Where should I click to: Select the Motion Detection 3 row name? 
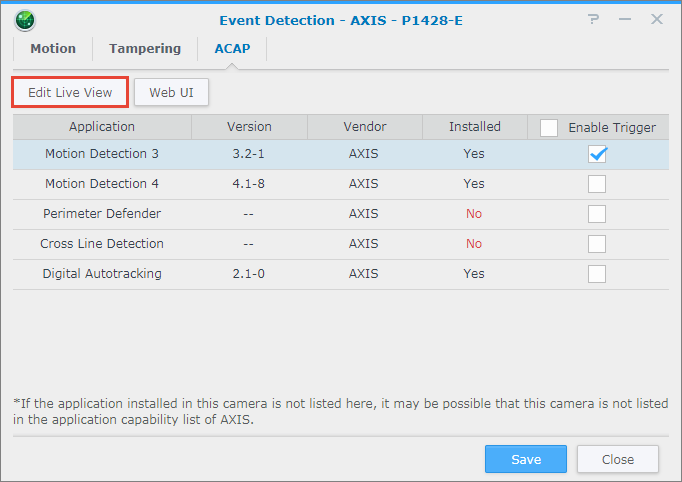[102, 154]
